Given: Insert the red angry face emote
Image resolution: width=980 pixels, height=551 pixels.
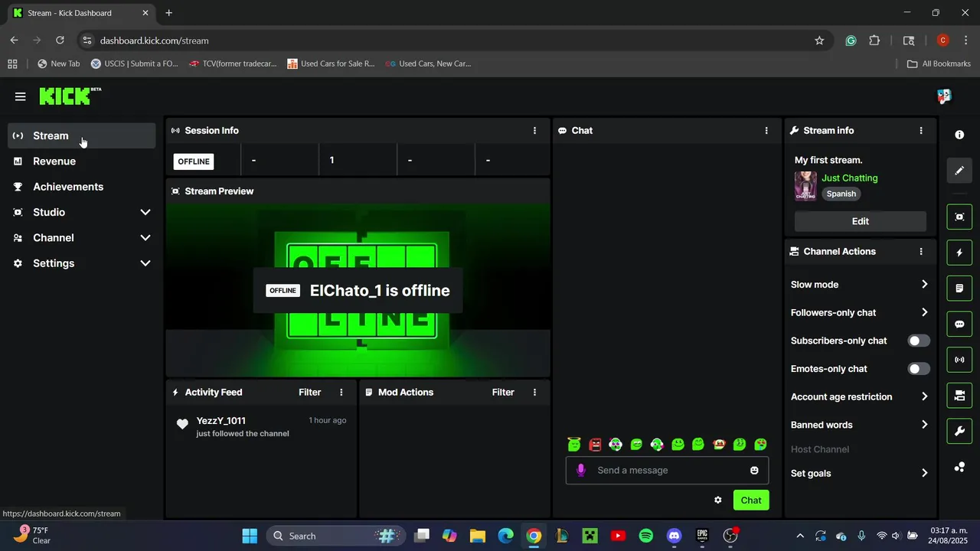Looking at the screenshot, I should (595, 444).
